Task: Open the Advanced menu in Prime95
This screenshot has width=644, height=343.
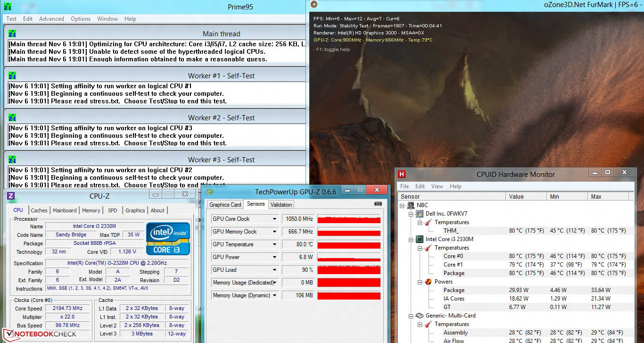Action: (51, 19)
